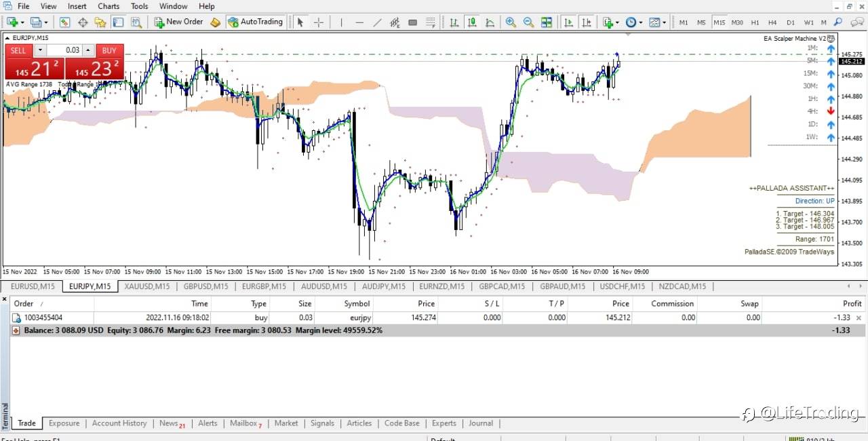Select the crosshair tool
The width and height of the screenshot is (868, 441).
point(318,22)
